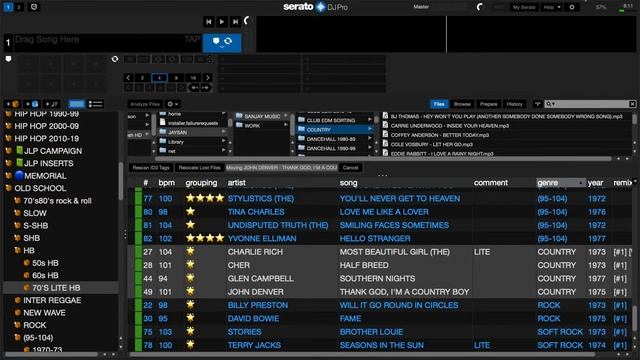Cancel the file moving operation
The width and height of the screenshot is (640, 360).
[x=350, y=168]
